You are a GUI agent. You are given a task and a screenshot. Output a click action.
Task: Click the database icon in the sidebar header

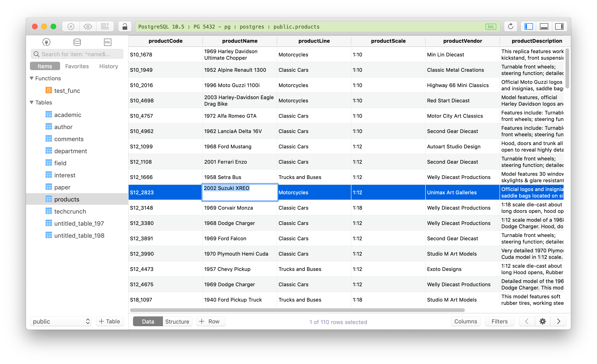pyautogui.click(x=77, y=42)
